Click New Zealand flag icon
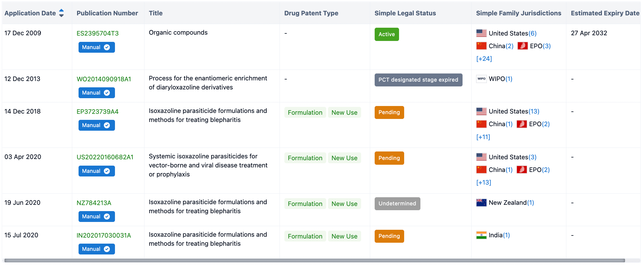 point(481,203)
